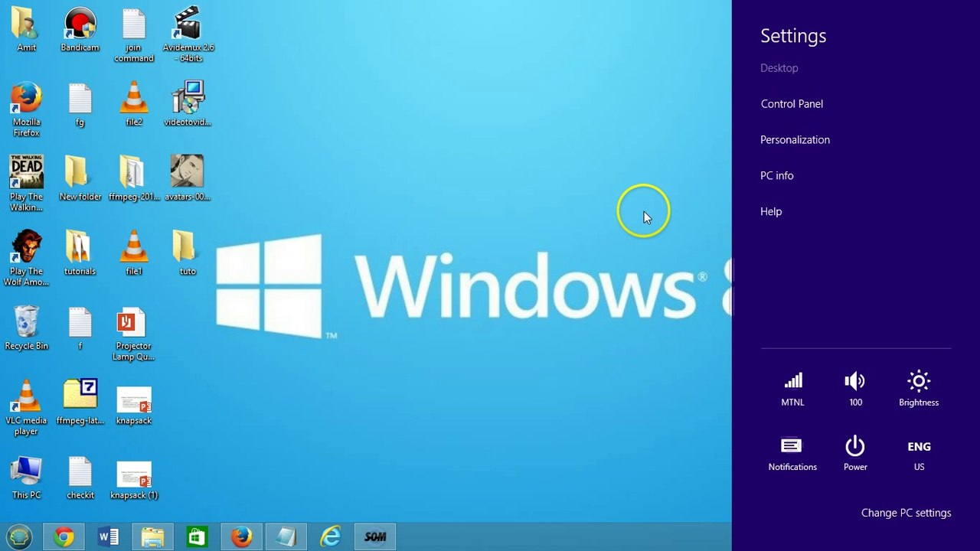Open File Explorer from the taskbar

click(x=153, y=537)
